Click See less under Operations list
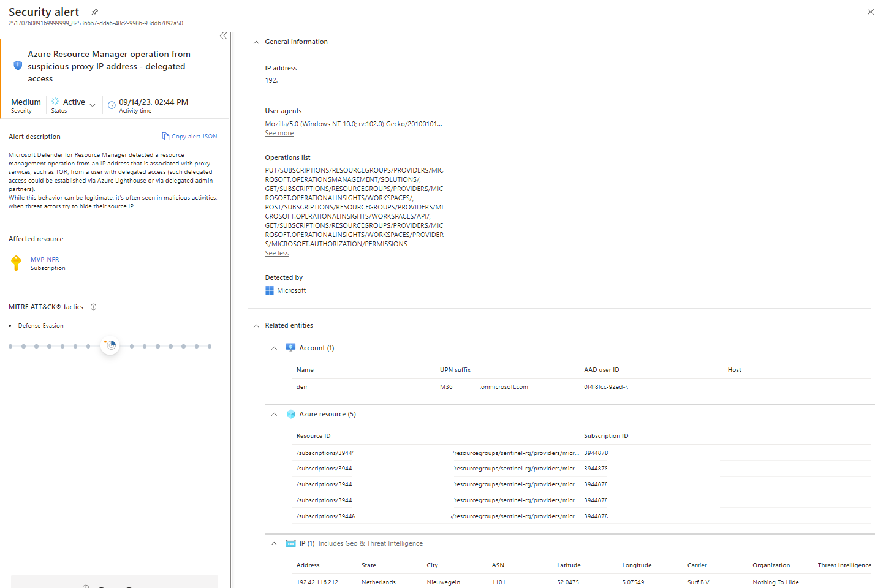Image resolution: width=875 pixels, height=588 pixels. [x=276, y=253]
